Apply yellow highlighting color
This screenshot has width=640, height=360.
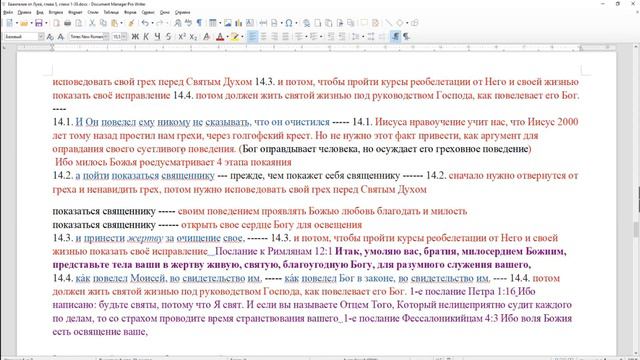pyautogui.click(x=235, y=37)
